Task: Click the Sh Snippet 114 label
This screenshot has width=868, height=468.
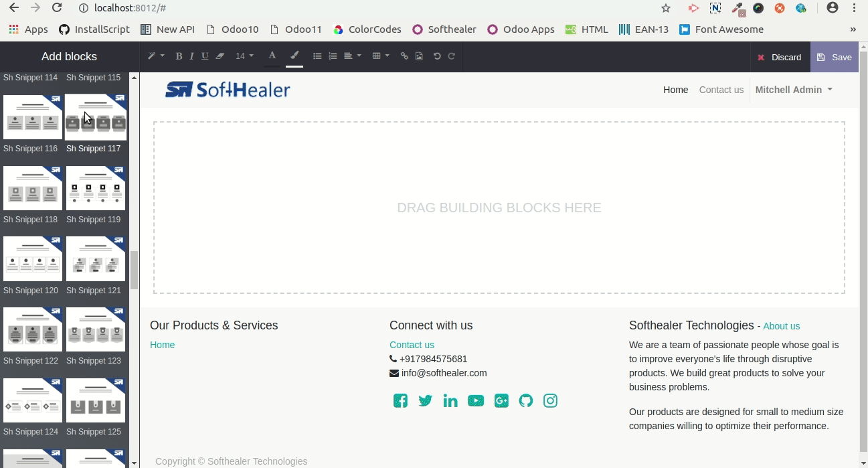Action: pos(30,78)
